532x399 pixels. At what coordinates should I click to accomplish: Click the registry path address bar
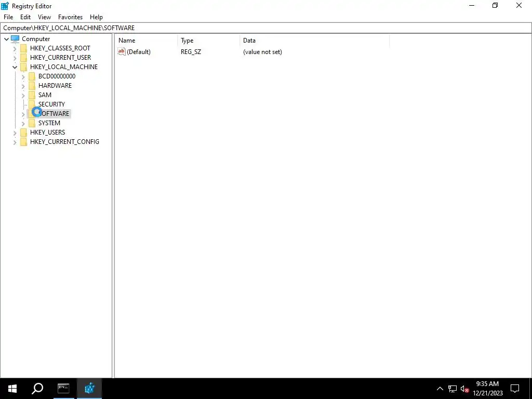pyautogui.click(x=266, y=28)
